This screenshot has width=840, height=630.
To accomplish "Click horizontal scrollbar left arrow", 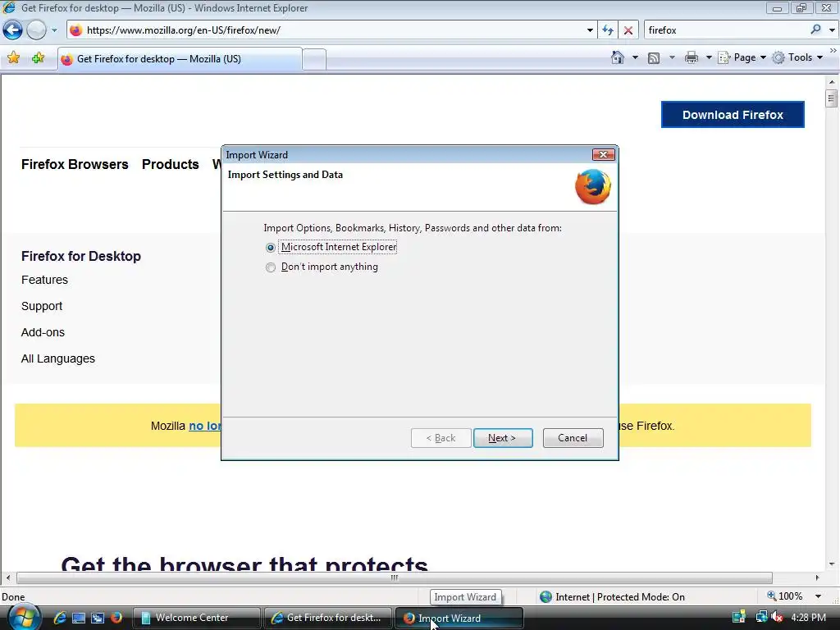I will point(7,577).
